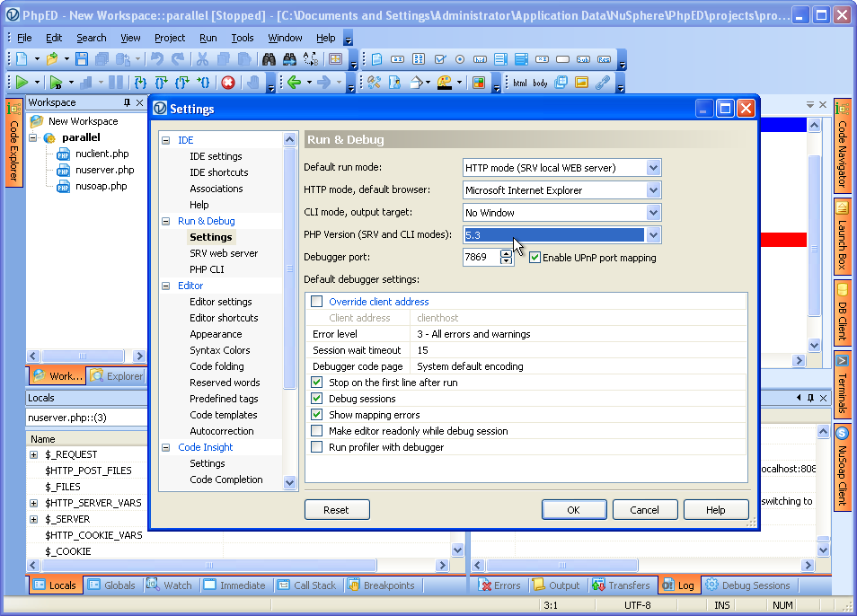Toggle Run profiler with debugger checkbox
The width and height of the screenshot is (857, 616).
click(x=316, y=447)
